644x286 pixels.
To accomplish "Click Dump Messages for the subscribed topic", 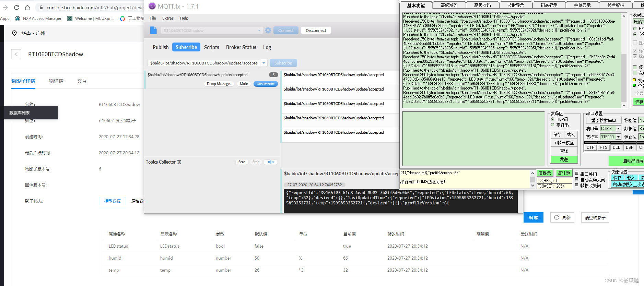I will 219,84.
